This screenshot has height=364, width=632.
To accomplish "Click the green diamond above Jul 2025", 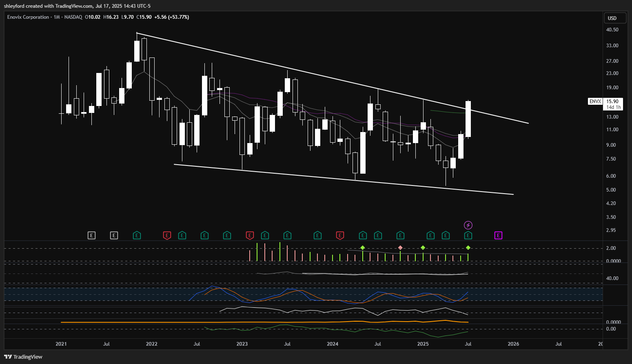I will pos(468,248).
